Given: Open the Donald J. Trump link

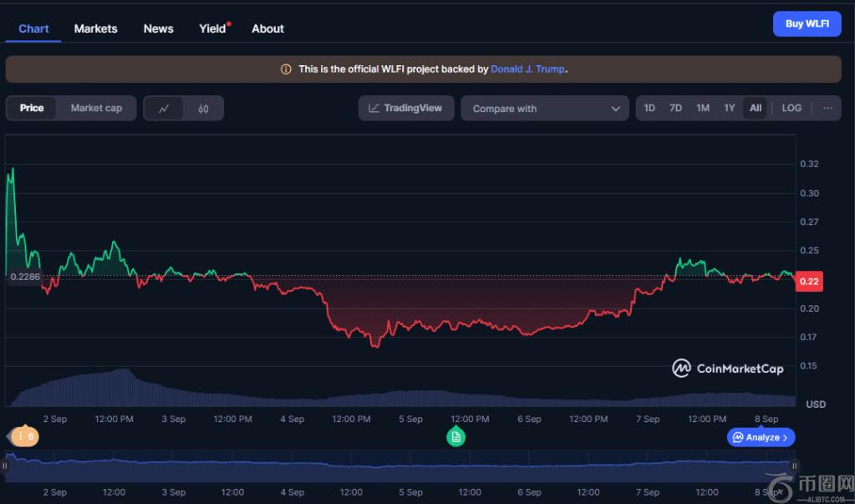Looking at the screenshot, I should pos(527,69).
